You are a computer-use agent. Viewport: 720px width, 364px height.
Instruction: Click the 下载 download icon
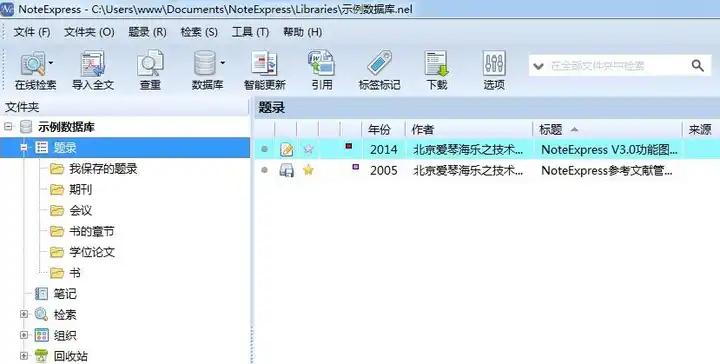coord(436,63)
